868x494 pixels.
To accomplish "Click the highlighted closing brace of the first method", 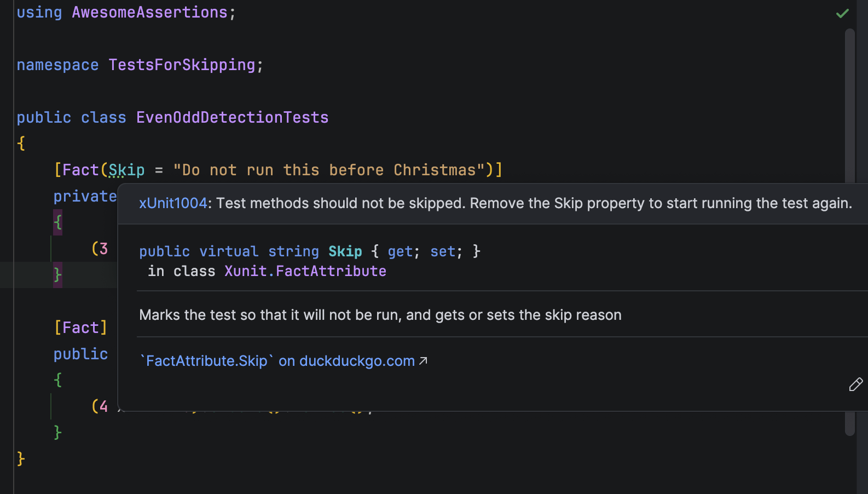I will (x=57, y=275).
